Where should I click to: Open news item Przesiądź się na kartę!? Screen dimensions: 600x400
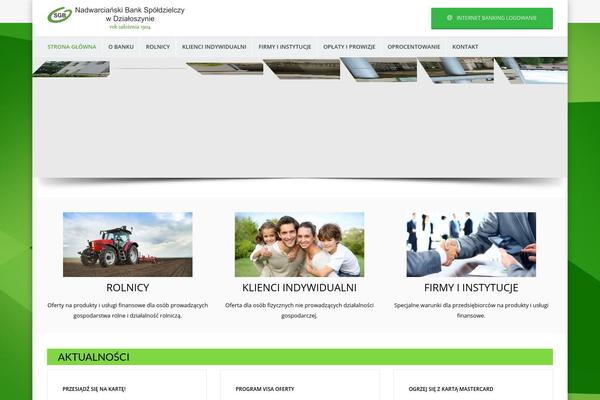(x=94, y=389)
